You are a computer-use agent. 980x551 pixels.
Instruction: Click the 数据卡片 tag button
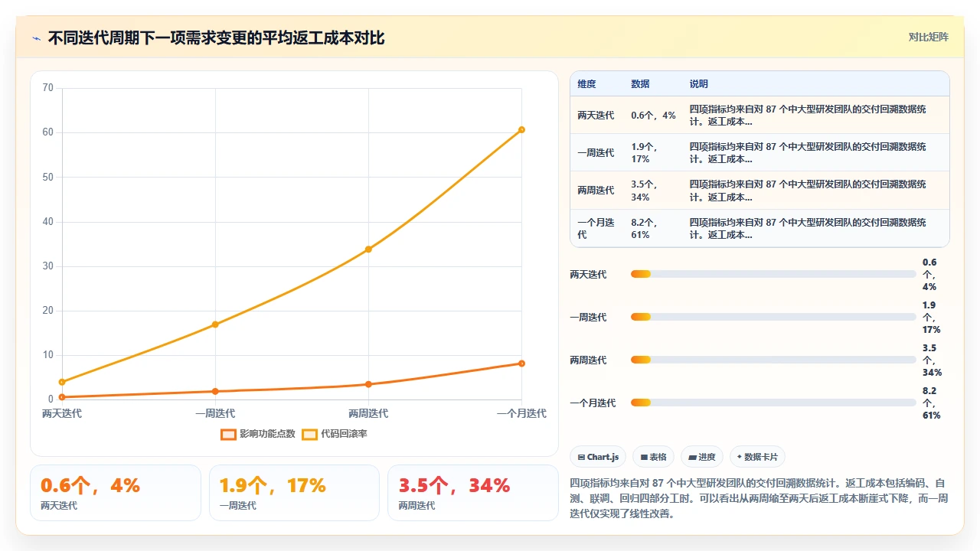click(x=757, y=457)
